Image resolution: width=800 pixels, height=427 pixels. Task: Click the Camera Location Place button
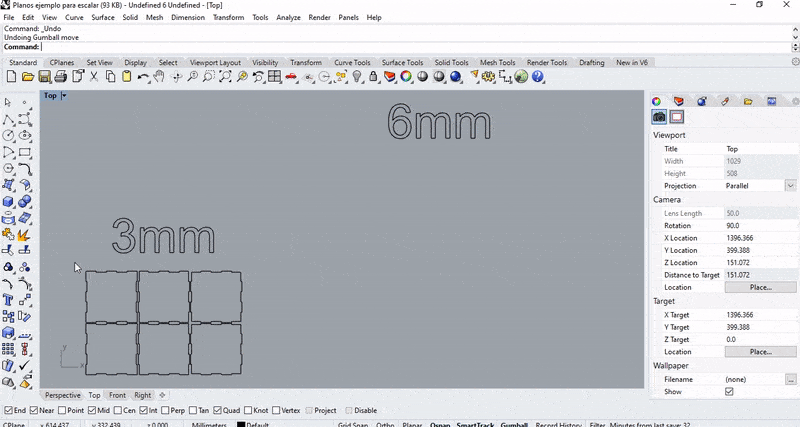(x=760, y=287)
